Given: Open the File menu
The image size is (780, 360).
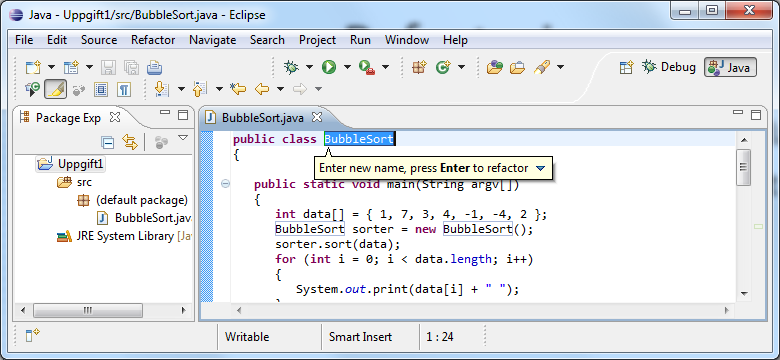Looking at the screenshot, I should 24,40.
